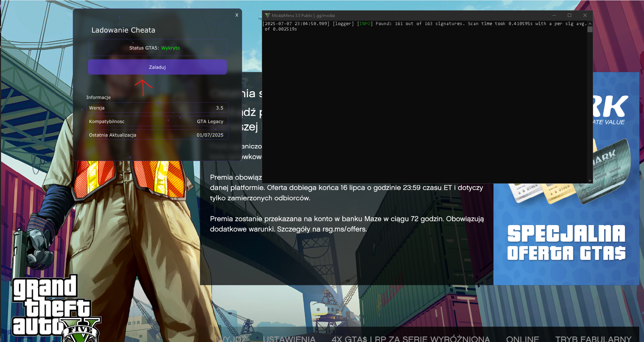Minimize the ModzzMenu console window
644x342 pixels.
(554, 16)
